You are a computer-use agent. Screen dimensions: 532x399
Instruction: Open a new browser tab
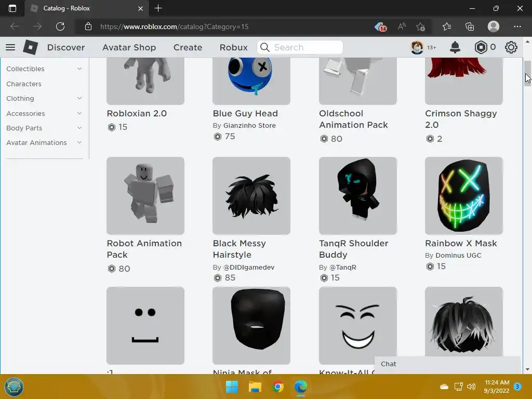pyautogui.click(x=158, y=8)
